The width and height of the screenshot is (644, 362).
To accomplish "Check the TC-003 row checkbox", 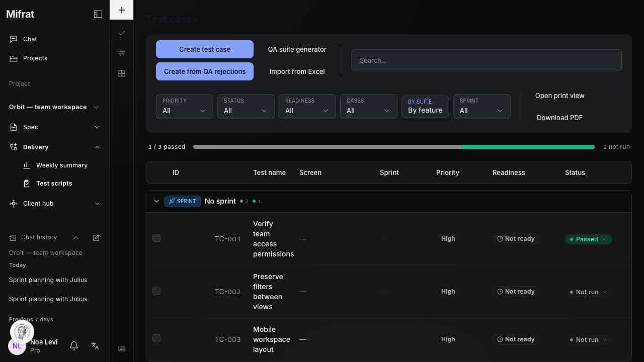I will click(156, 338).
